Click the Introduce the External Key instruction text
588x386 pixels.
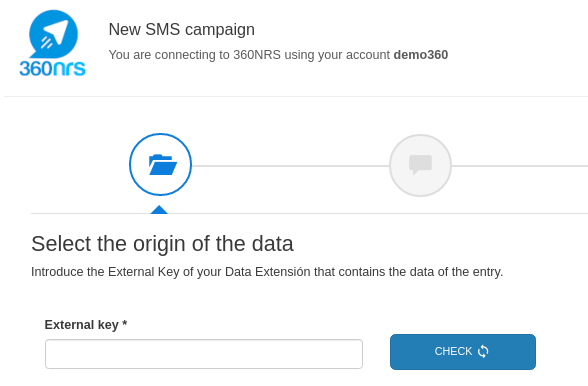267,272
